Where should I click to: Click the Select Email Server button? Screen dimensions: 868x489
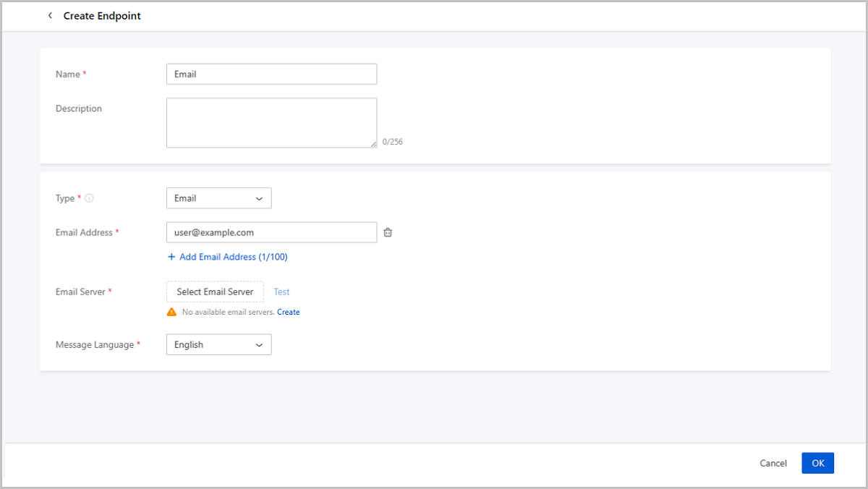click(215, 292)
